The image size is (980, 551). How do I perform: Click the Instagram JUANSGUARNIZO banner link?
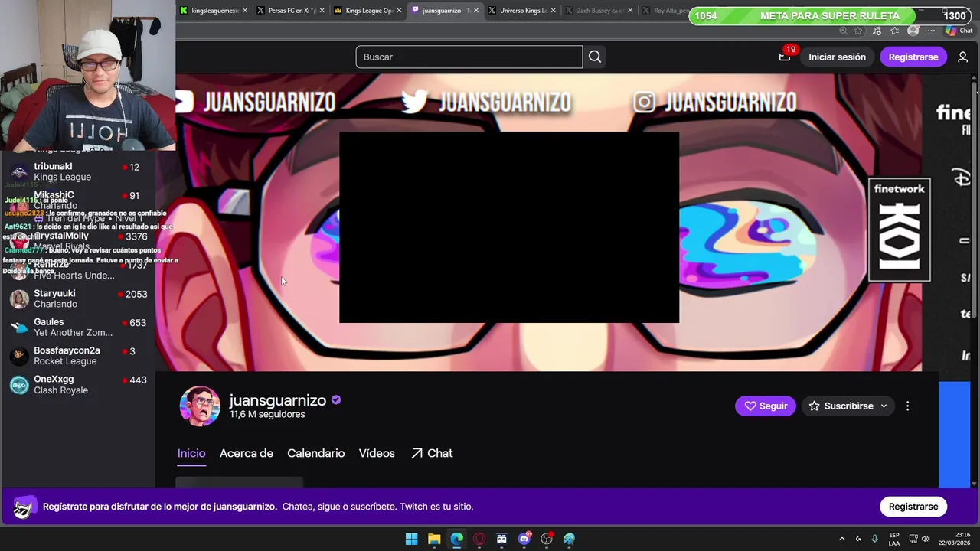click(715, 103)
